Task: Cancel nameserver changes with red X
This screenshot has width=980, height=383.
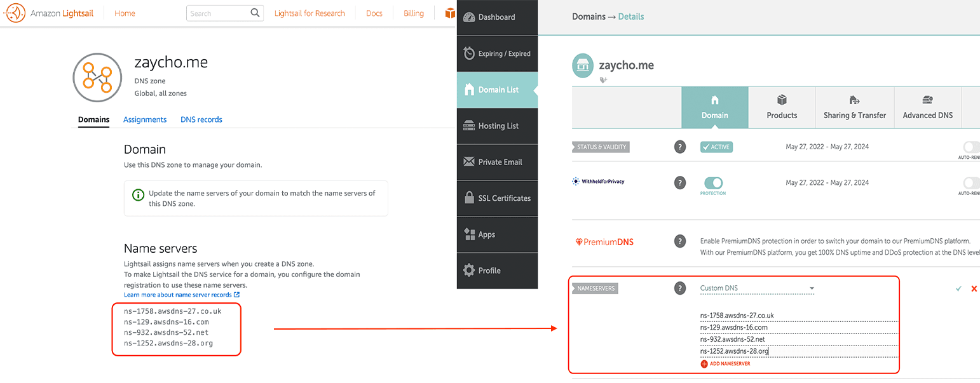Action: pyautogui.click(x=974, y=289)
